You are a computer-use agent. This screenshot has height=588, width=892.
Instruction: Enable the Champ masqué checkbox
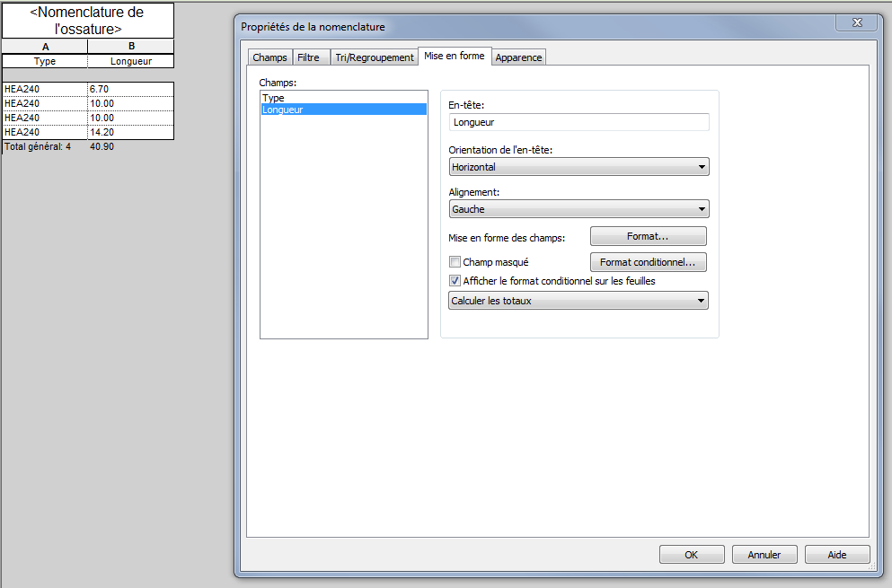click(x=455, y=263)
